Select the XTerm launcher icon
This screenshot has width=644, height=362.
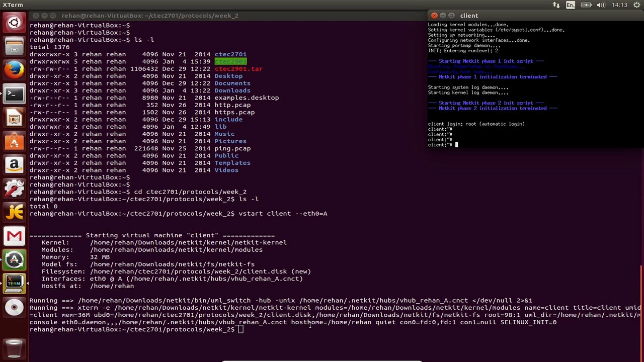click(x=14, y=283)
